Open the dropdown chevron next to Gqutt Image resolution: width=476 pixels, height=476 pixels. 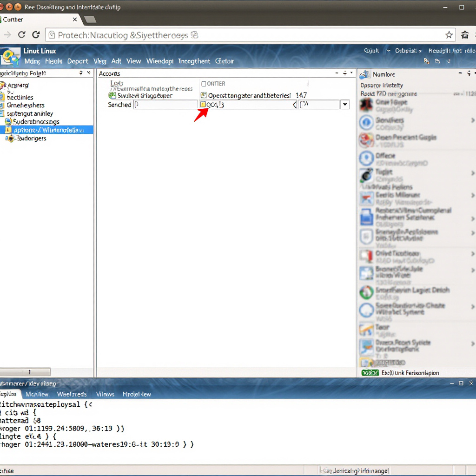coord(388,51)
